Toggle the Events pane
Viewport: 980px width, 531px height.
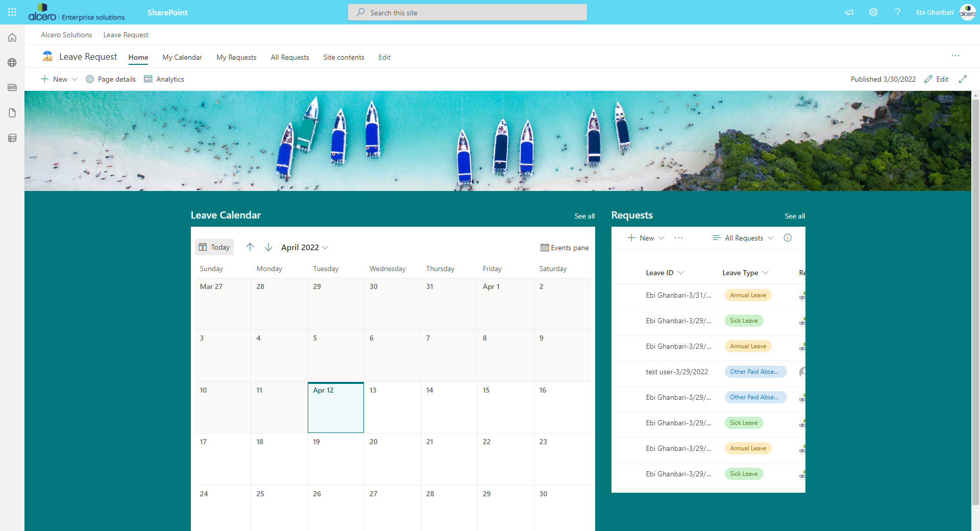(565, 248)
